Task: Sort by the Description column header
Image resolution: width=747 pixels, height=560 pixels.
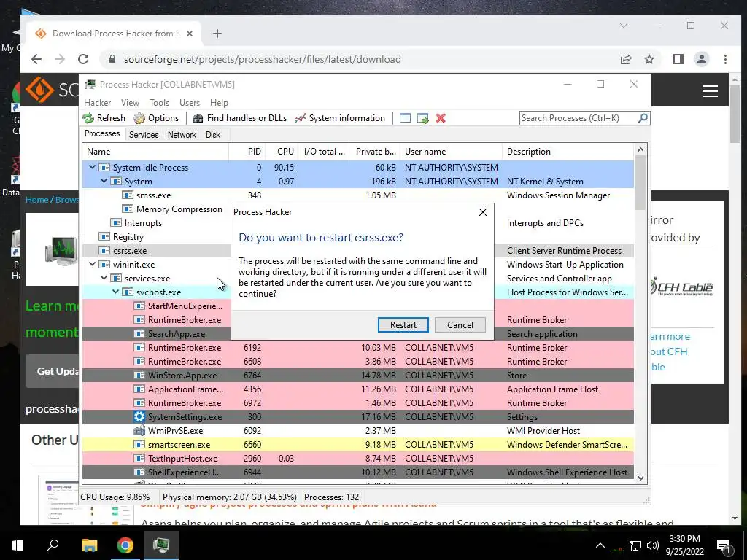Action: pyautogui.click(x=568, y=152)
